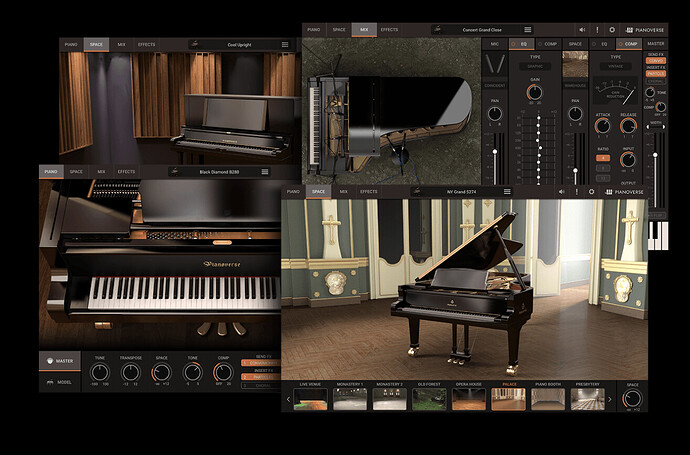This screenshot has height=455, width=690.
Task: Toggle PARTICLE insert FX in master strip
Action: pos(656,73)
